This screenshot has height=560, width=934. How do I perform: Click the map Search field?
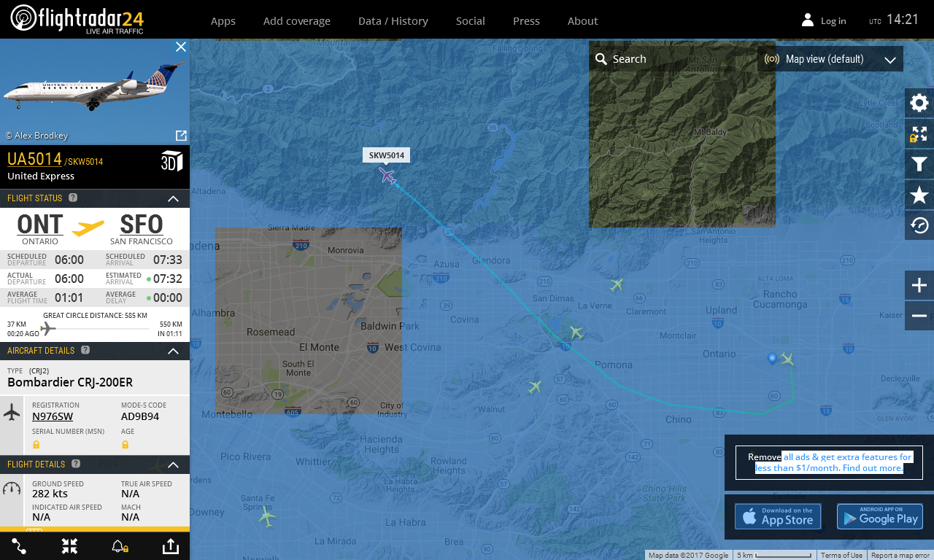pos(673,59)
